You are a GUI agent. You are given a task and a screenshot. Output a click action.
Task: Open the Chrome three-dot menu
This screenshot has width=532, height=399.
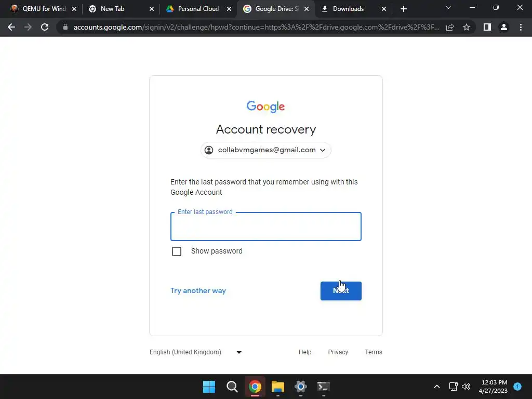521,27
